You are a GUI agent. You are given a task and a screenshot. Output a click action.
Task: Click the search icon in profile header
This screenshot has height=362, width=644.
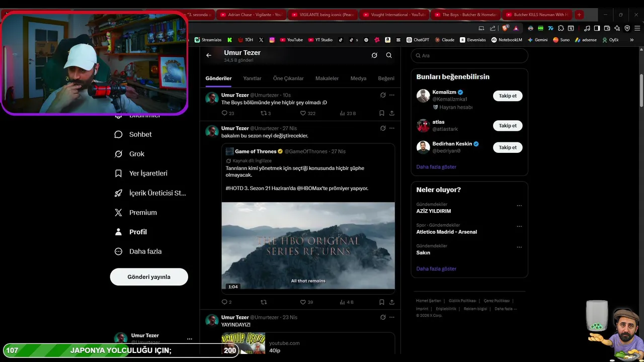[x=389, y=55]
